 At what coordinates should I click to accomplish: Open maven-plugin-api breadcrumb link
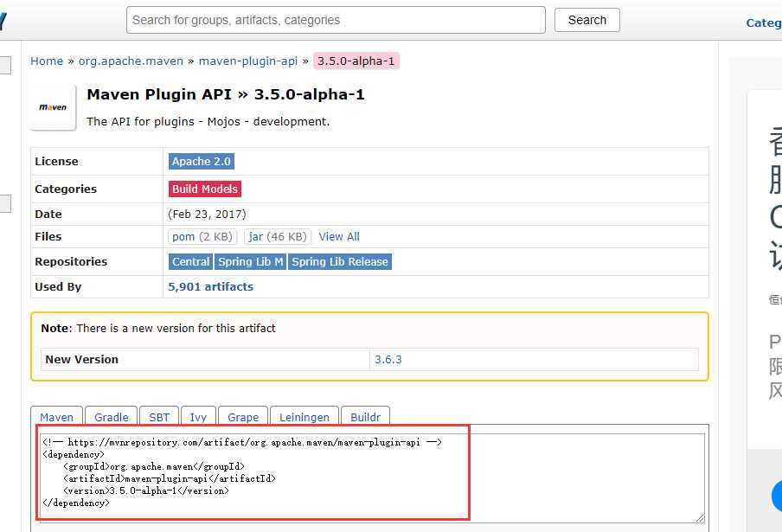[x=248, y=61]
